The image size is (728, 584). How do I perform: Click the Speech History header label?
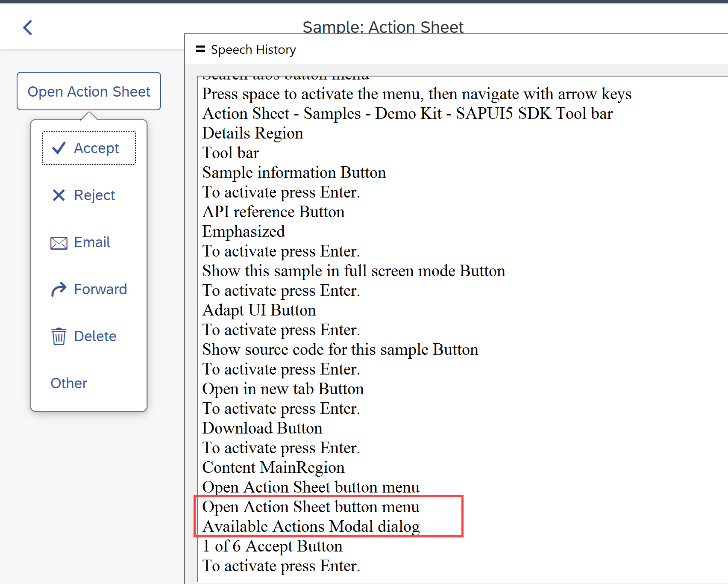253,49
